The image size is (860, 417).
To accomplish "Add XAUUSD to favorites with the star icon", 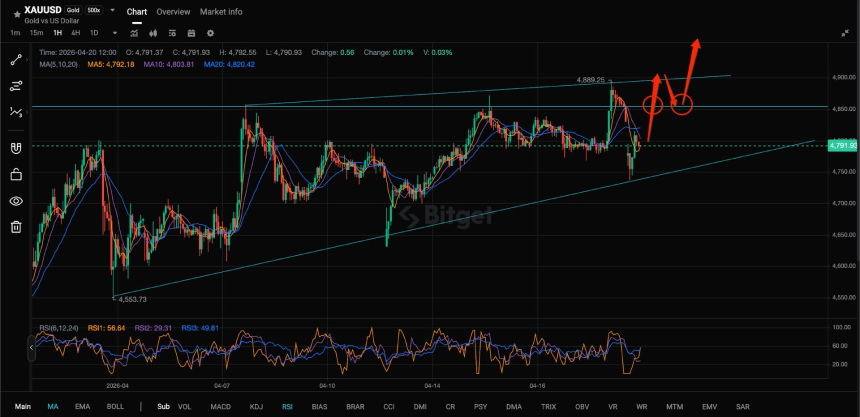I will [16, 12].
